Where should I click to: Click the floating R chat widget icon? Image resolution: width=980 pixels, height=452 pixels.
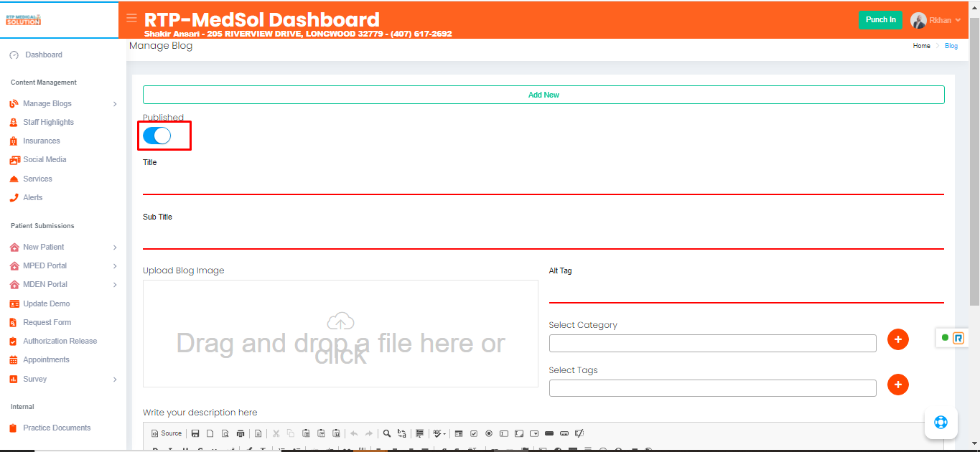tap(958, 338)
